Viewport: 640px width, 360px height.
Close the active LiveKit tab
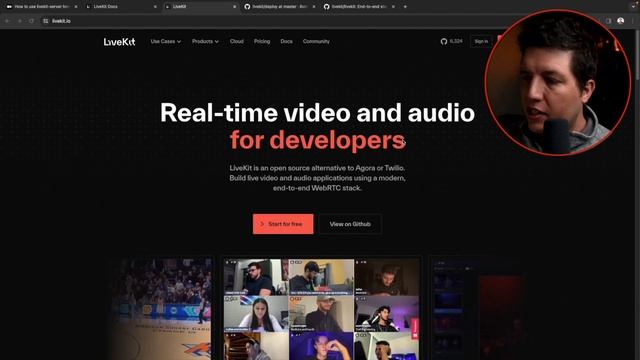[234, 7]
